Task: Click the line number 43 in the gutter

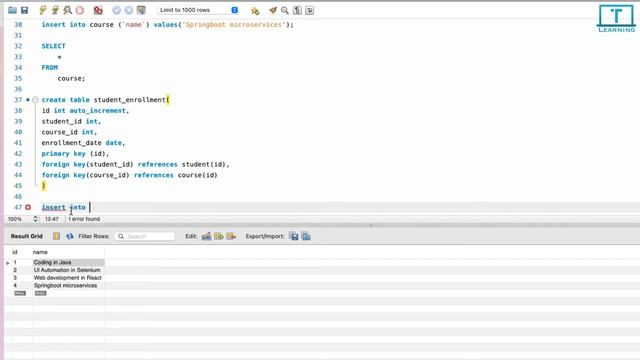Action: point(18,164)
